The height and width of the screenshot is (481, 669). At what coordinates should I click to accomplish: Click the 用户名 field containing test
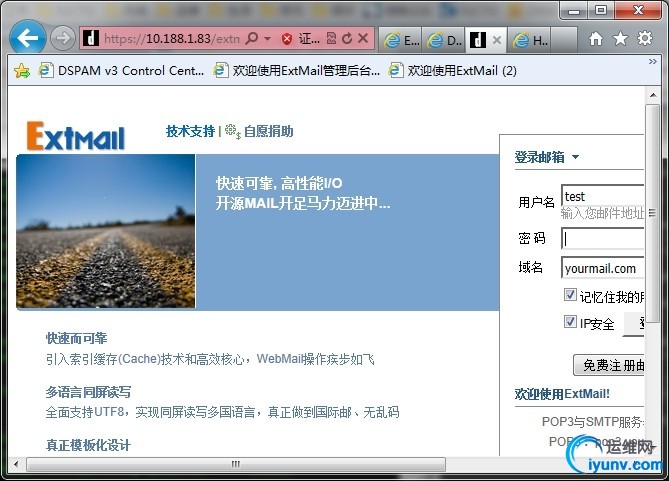pos(602,196)
